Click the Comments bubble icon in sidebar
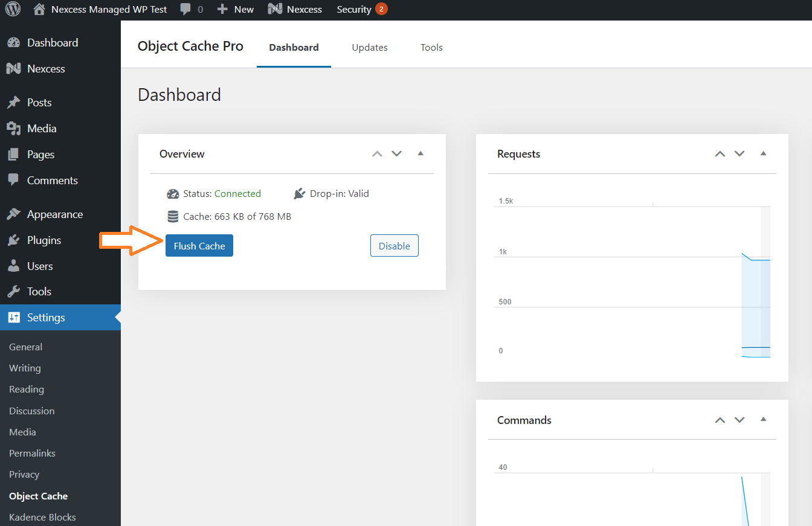The width and height of the screenshot is (812, 526). click(x=13, y=180)
